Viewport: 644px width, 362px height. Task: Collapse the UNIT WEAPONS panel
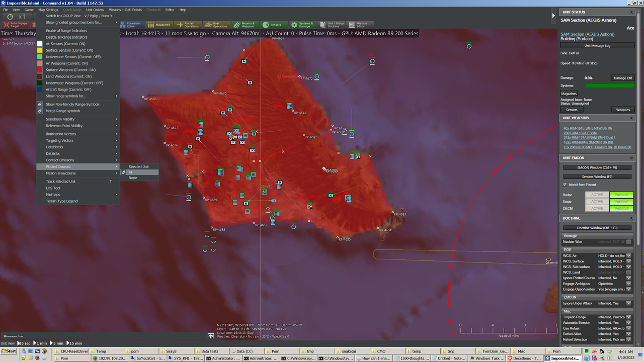(631, 118)
